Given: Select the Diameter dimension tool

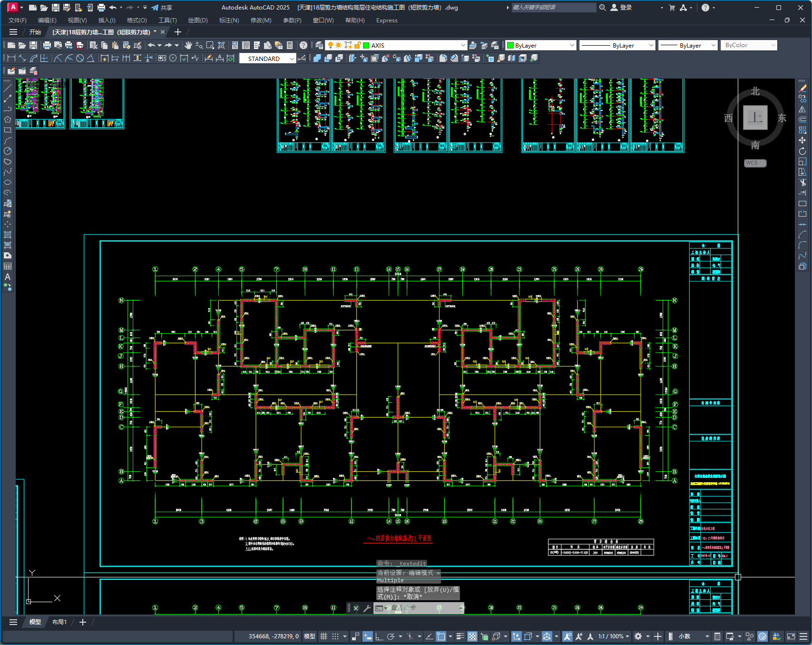Looking at the screenshot, I should pos(80,58).
